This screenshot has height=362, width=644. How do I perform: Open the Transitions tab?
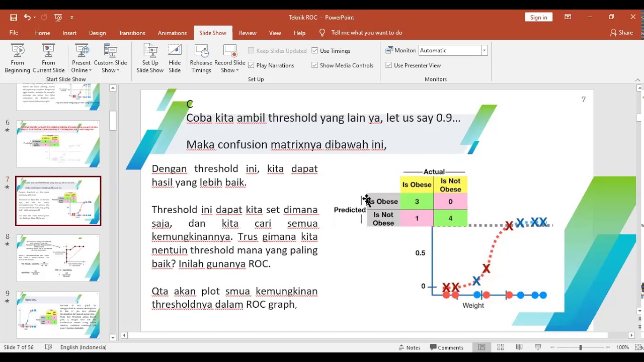tap(132, 33)
